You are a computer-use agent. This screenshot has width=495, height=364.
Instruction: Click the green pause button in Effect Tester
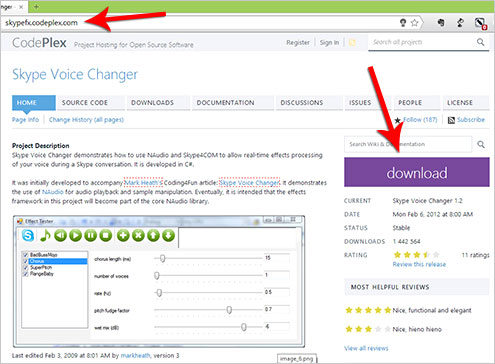point(91,235)
